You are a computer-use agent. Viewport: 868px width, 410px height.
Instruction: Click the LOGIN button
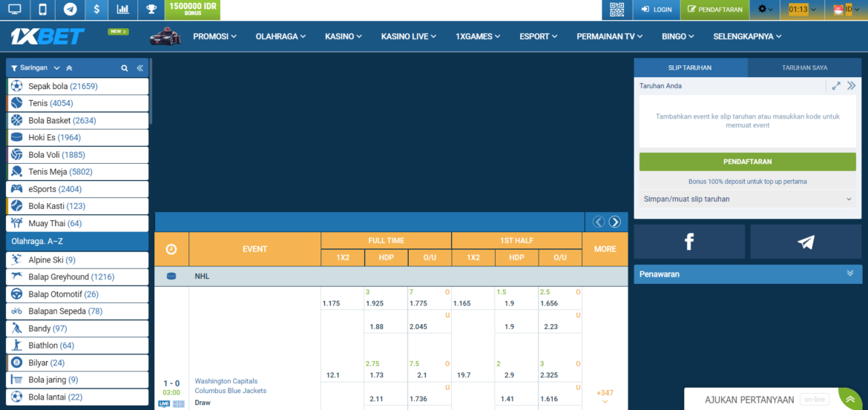[656, 10]
